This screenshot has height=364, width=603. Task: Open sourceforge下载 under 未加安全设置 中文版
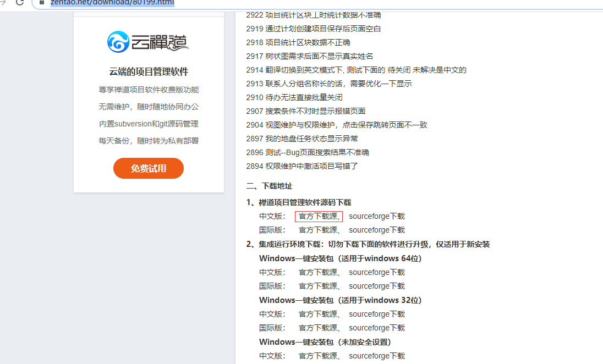point(376,356)
